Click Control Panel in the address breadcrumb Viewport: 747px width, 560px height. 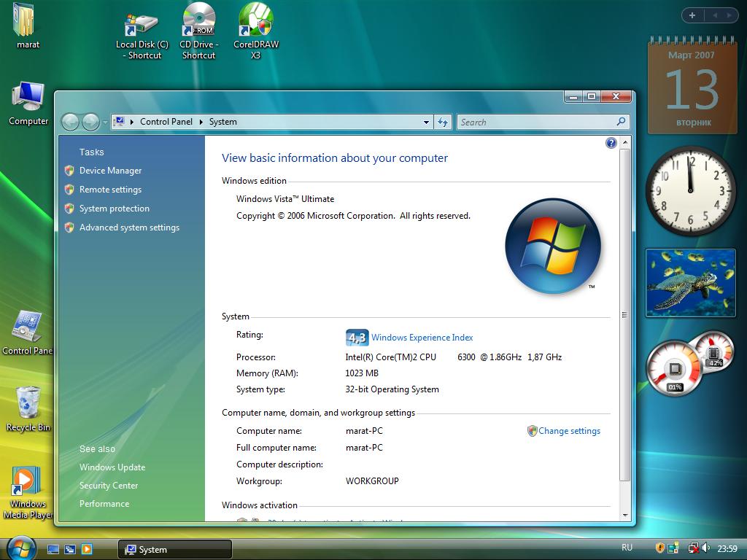166,122
